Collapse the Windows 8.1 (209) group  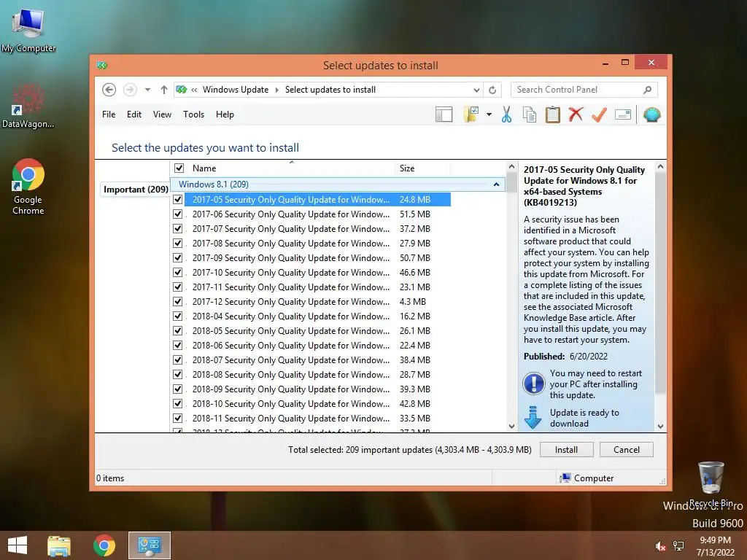coord(496,184)
